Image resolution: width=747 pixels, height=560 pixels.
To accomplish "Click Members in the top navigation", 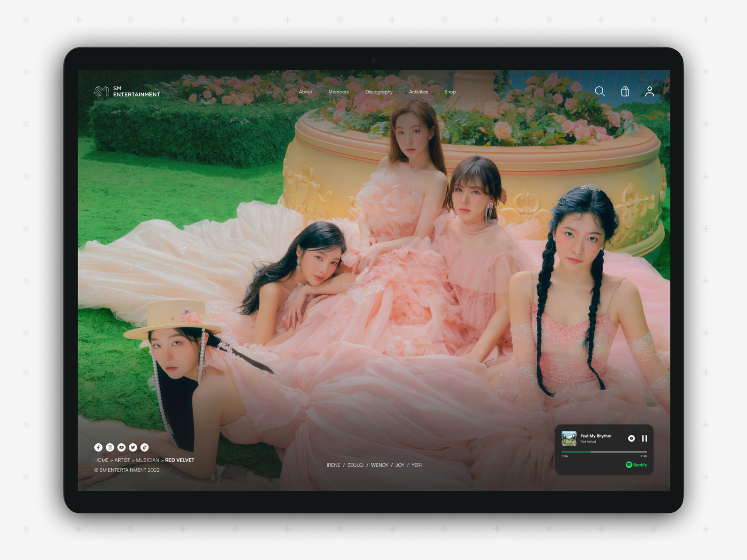I will point(338,92).
